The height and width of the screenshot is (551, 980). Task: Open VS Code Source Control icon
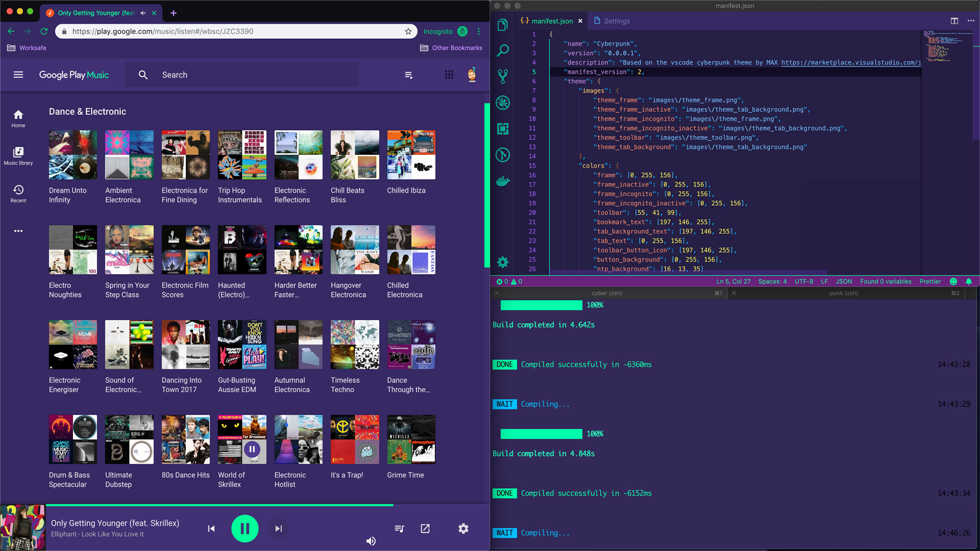pyautogui.click(x=503, y=76)
